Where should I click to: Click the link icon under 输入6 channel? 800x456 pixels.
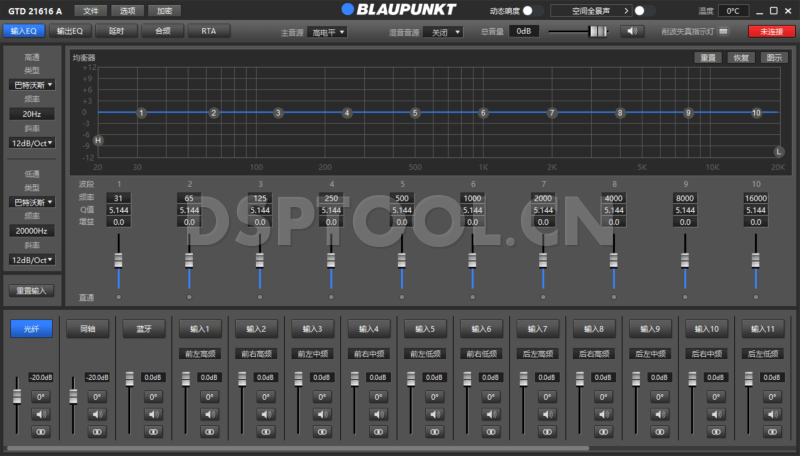pyautogui.click(x=491, y=432)
